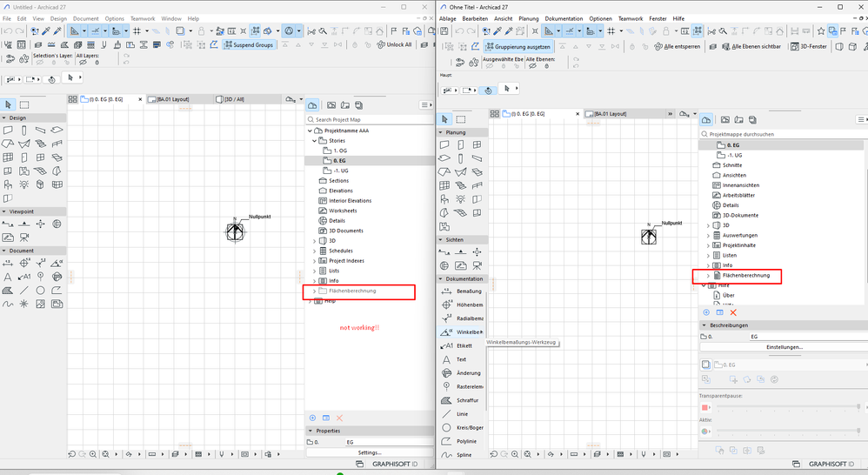Choose the Radialbem radial dimension tool
Image resolution: width=868 pixels, height=475 pixels.
pyautogui.click(x=462, y=318)
